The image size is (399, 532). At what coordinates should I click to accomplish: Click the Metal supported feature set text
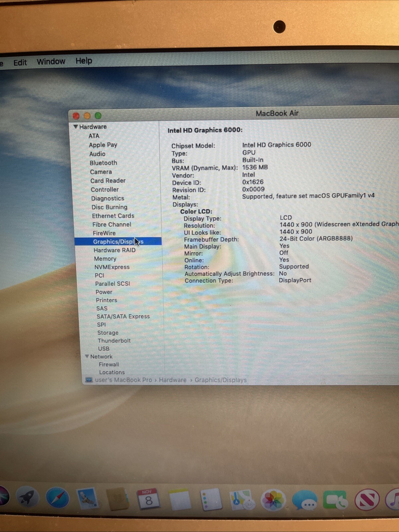(x=308, y=196)
